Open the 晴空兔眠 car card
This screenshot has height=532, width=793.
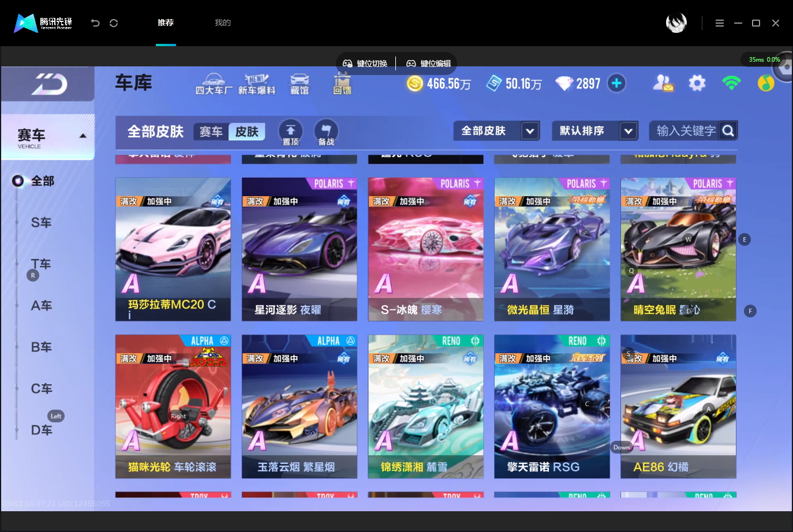tap(679, 249)
